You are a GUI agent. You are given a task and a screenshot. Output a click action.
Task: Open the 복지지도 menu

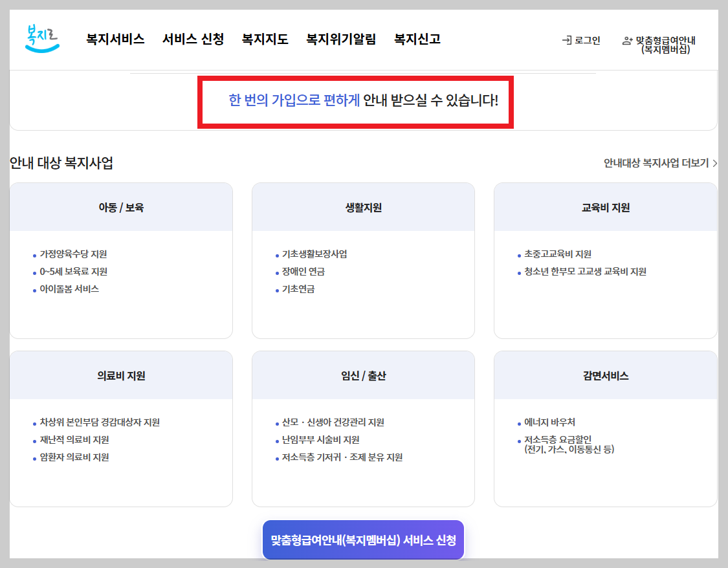click(x=263, y=39)
